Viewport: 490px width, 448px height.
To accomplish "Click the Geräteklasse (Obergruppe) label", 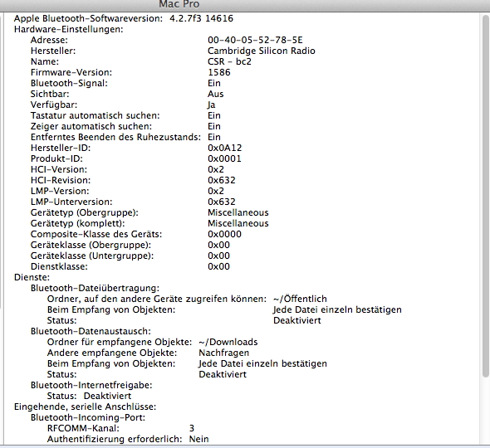I will point(91,245).
